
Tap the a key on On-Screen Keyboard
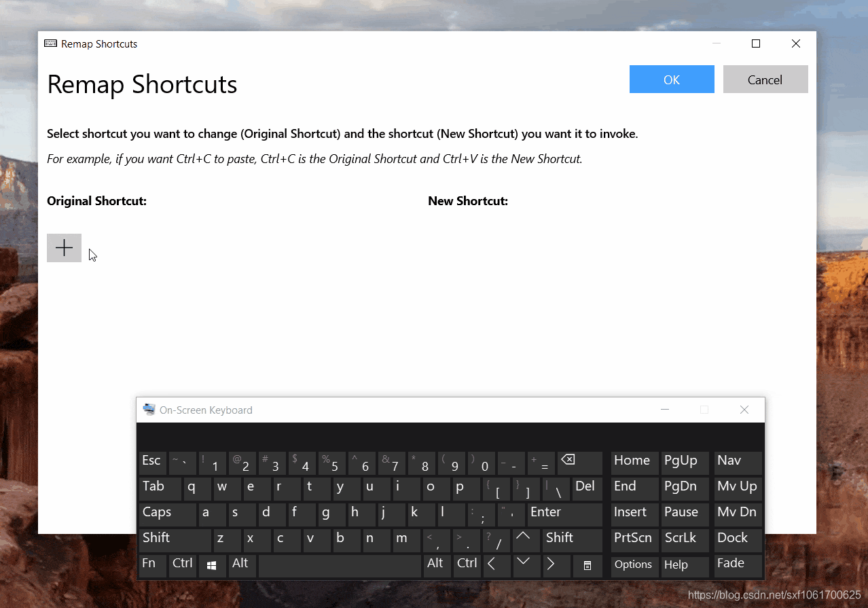click(x=213, y=514)
